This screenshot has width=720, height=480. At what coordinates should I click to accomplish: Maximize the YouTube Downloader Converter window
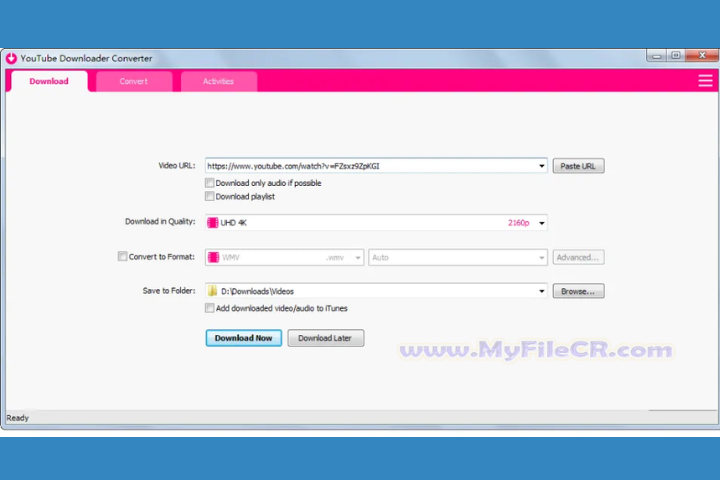[x=675, y=56]
